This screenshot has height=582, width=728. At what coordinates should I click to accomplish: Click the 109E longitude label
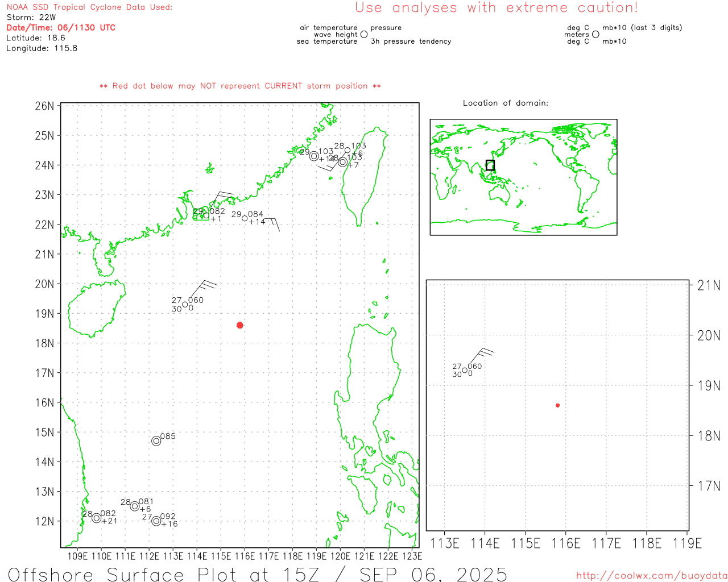pos(77,556)
